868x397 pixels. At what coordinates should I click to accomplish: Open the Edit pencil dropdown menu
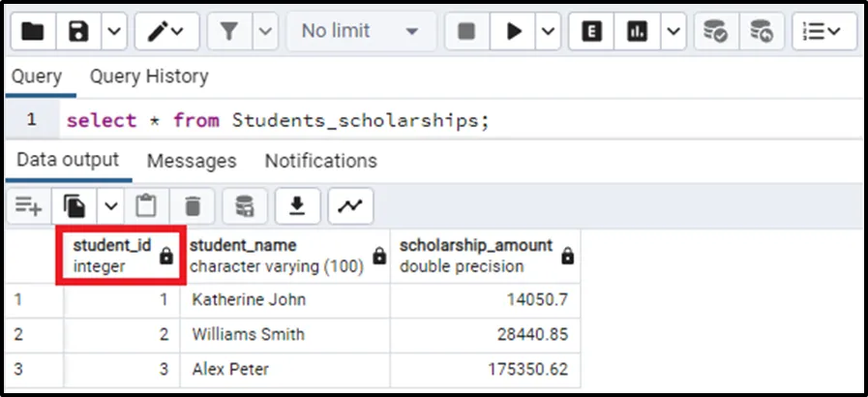166,32
